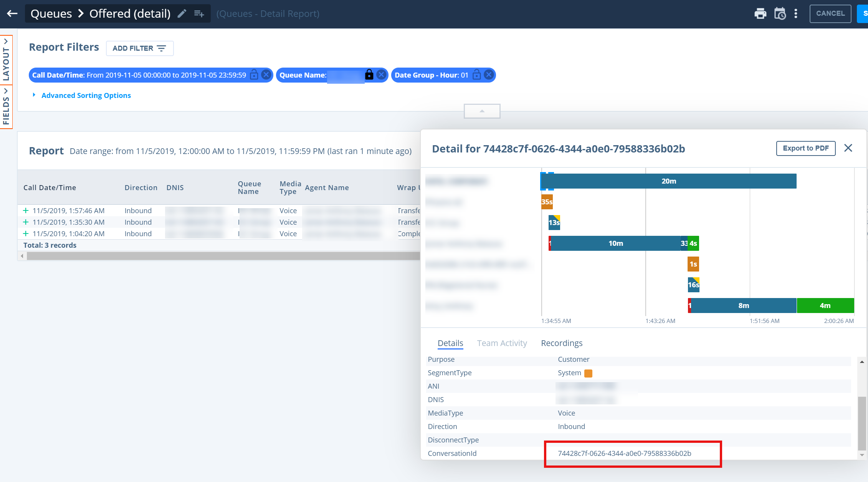Viewport: 868px width, 482px height.
Task: Print the report using printer icon
Action: [760, 13]
